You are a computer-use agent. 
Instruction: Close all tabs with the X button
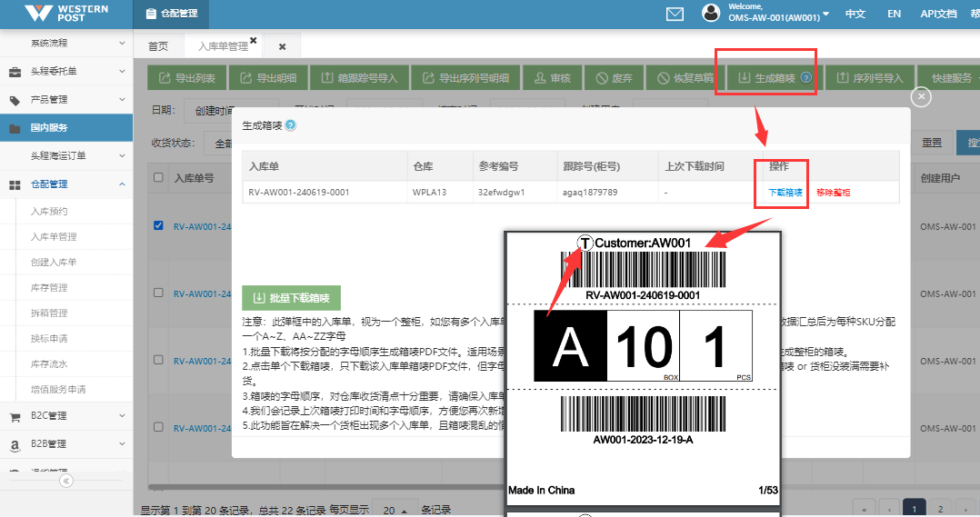pos(282,47)
